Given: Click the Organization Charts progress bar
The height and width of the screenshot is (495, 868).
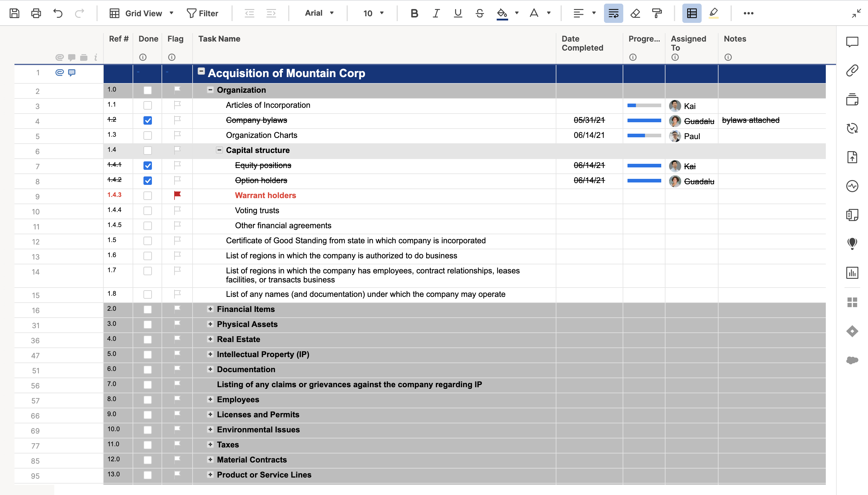Looking at the screenshot, I should tap(644, 135).
